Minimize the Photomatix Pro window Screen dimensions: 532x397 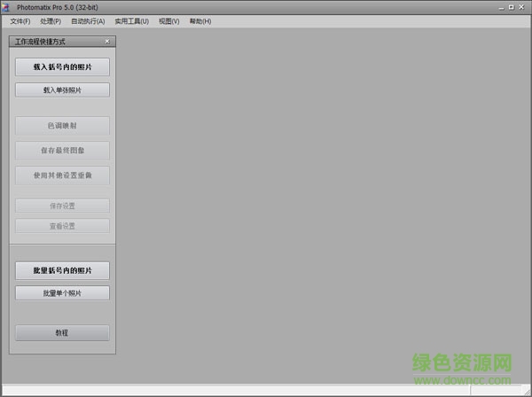pyautogui.click(x=502, y=8)
